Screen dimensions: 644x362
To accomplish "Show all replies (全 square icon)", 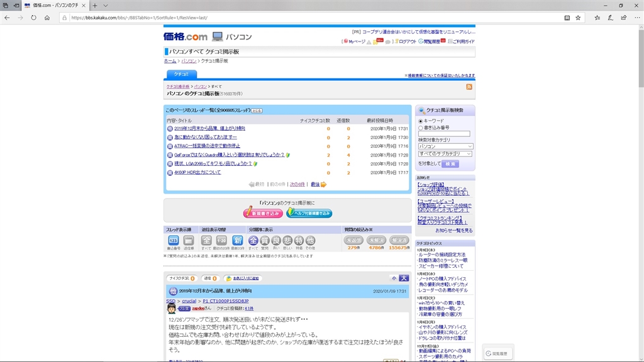I will pyautogui.click(x=206, y=241).
